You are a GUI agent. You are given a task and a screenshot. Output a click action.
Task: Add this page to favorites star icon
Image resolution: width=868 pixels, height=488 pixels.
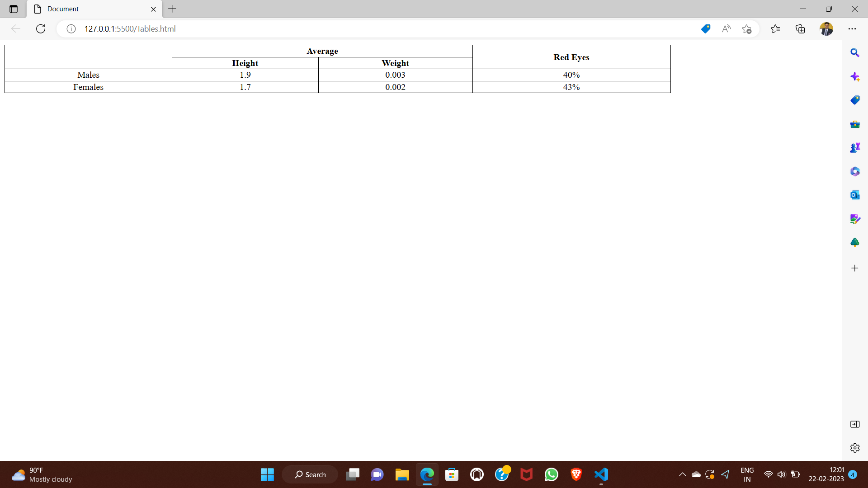pyautogui.click(x=746, y=29)
